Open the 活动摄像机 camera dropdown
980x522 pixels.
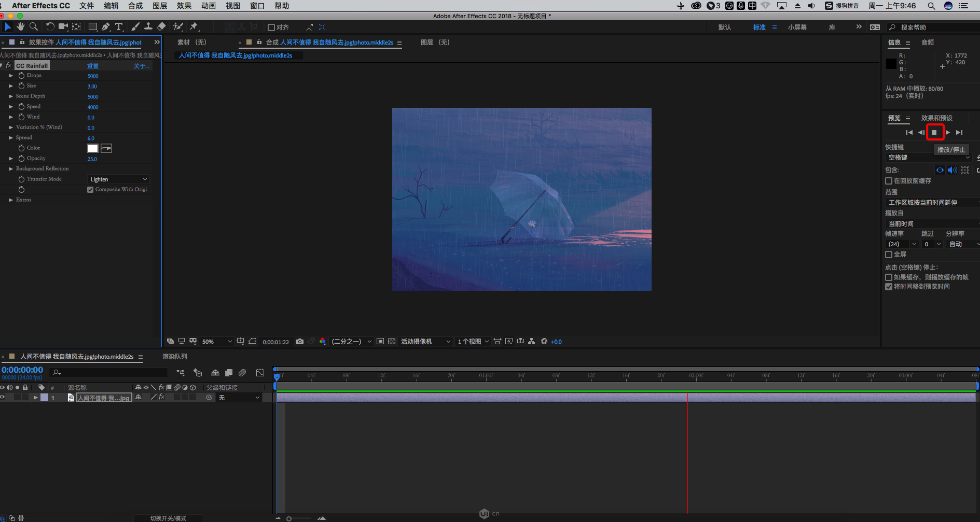pyautogui.click(x=425, y=342)
